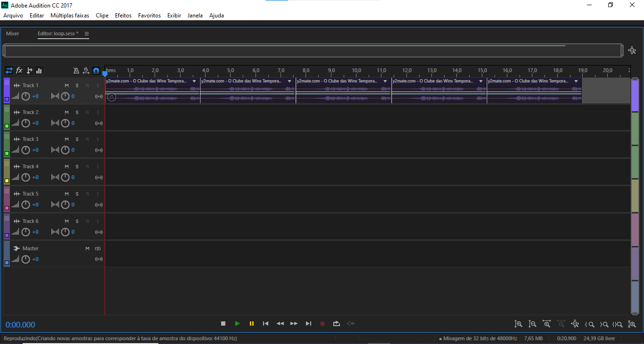Viewport: 644px width, 344px height.
Task: Click the green Play button
Action: pos(238,324)
